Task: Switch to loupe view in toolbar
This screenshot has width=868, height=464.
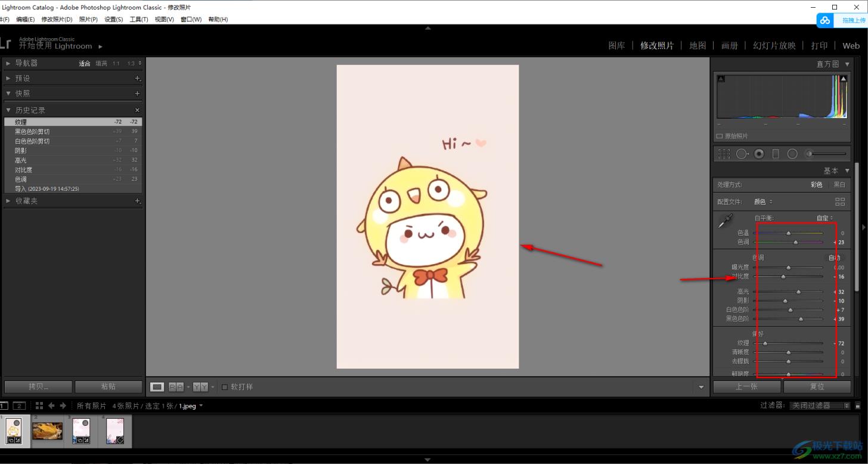Action: point(157,387)
